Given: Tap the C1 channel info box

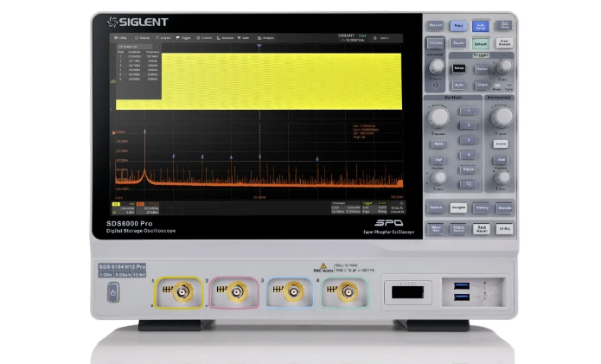Looking at the screenshot, I should 124,208.
